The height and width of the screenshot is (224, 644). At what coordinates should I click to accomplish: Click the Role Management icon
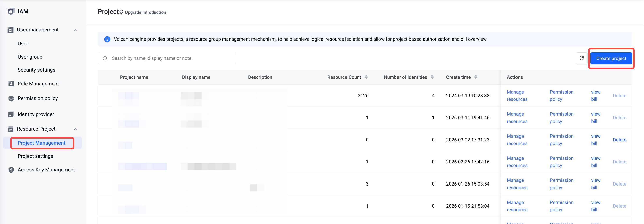pyautogui.click(x=11, y=84)
